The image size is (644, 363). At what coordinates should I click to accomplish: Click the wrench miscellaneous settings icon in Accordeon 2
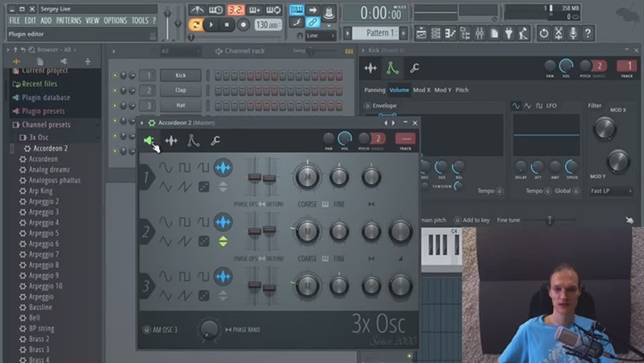coord(215,141)
